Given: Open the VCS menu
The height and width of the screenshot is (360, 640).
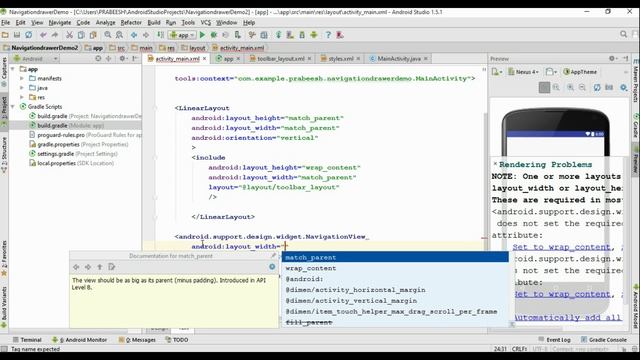Looking at the screenshot, I should click(206, 22).
